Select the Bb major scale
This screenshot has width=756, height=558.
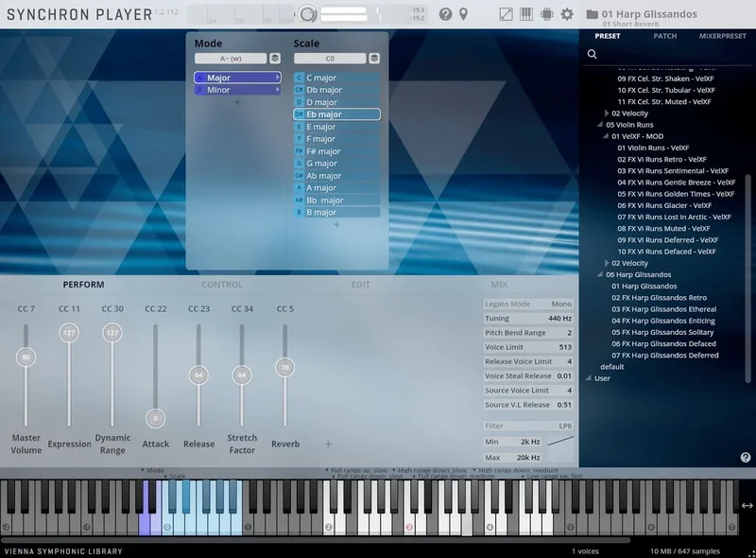click(x=337, y=201)
